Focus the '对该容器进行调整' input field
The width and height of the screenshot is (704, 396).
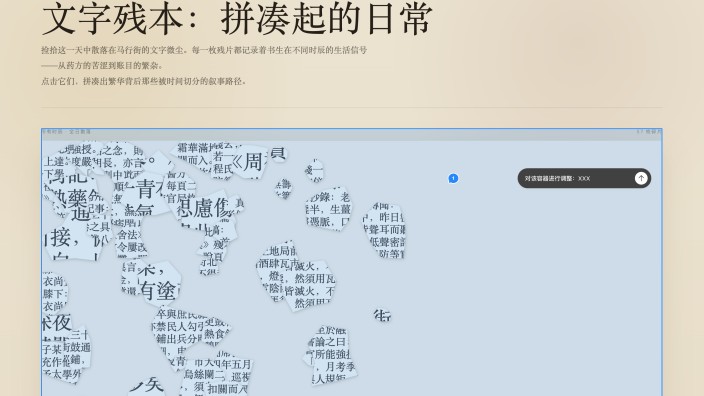[x=577, y=178]
